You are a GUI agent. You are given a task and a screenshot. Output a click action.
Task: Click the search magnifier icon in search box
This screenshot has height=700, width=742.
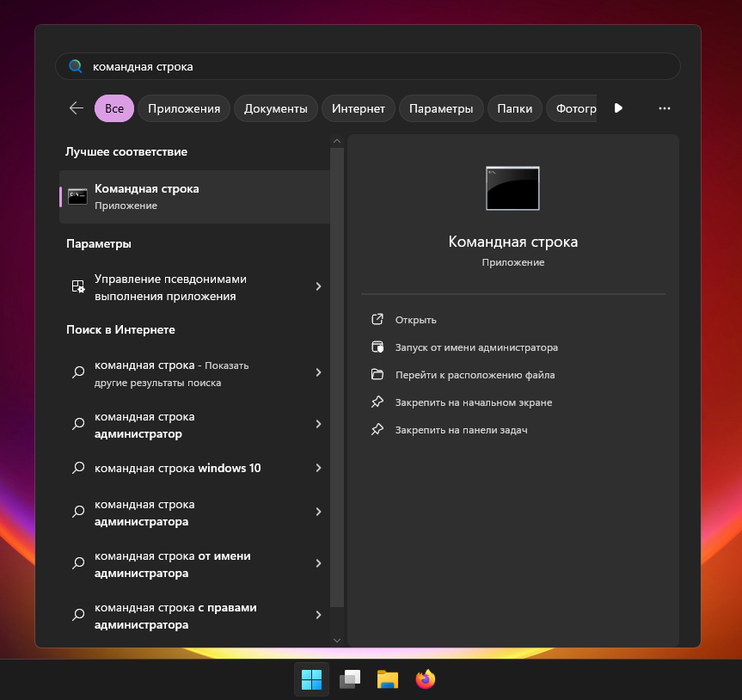click(76, 66)
